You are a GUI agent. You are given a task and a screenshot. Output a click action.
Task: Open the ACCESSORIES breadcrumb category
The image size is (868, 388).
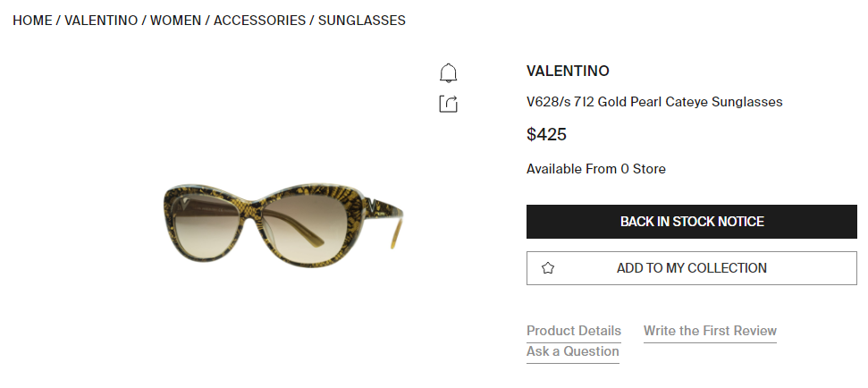(x=259, y=20)
